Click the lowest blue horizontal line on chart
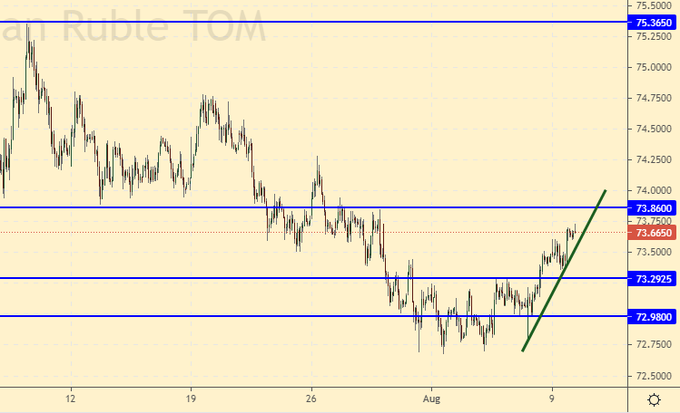The image size is (680, 413). (x=300, y=316)
